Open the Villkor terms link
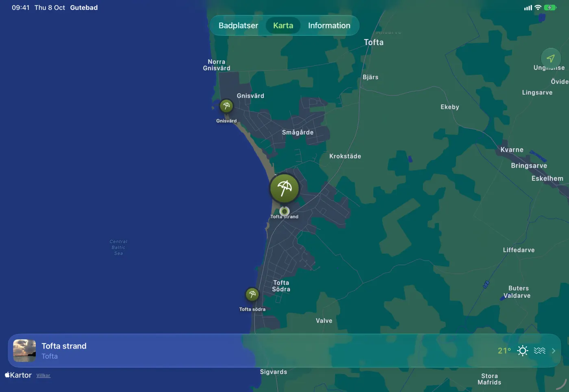The width and height of the screenshot is (569, 392). pyautogui.click(x=43, y=375)
